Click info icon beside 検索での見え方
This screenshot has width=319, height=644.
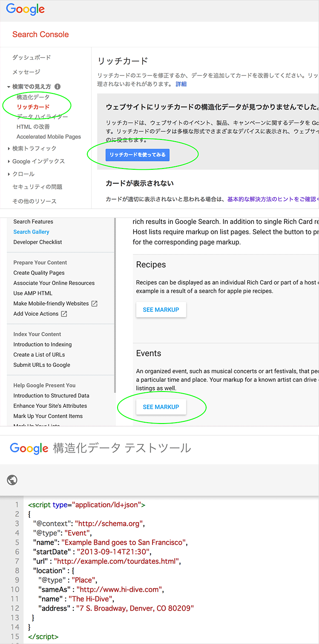click(x=57, y=87)
